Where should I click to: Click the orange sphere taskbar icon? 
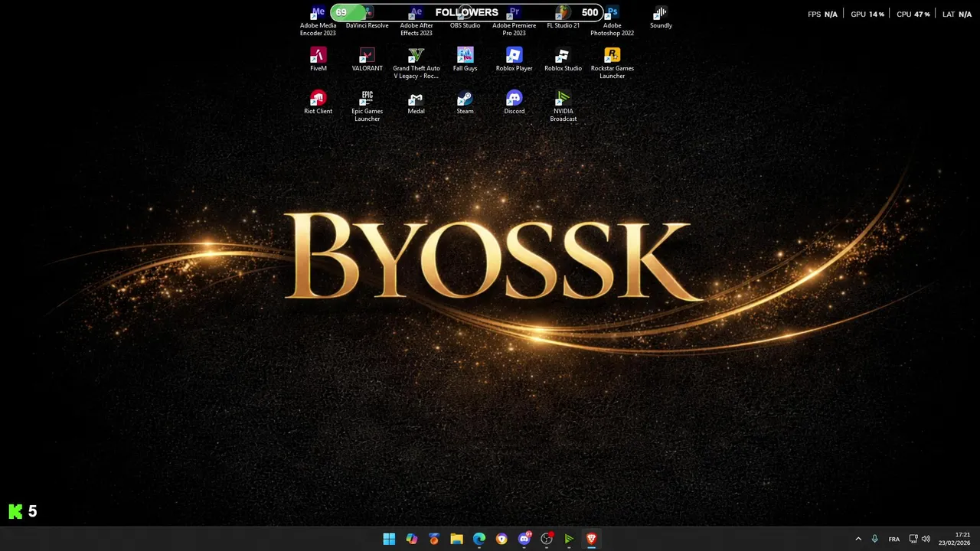[x=434, y=539]
